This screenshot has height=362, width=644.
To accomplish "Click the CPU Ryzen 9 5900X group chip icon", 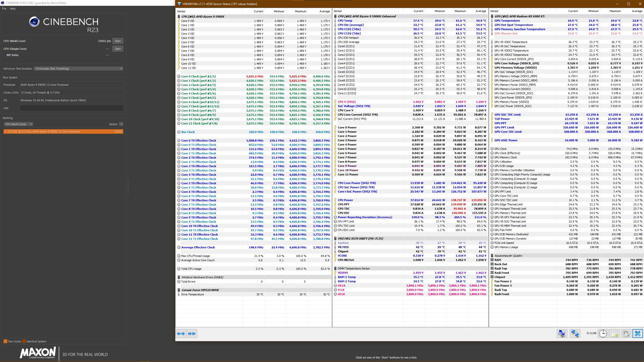I will pyautogui.click(x=179, y=16).
